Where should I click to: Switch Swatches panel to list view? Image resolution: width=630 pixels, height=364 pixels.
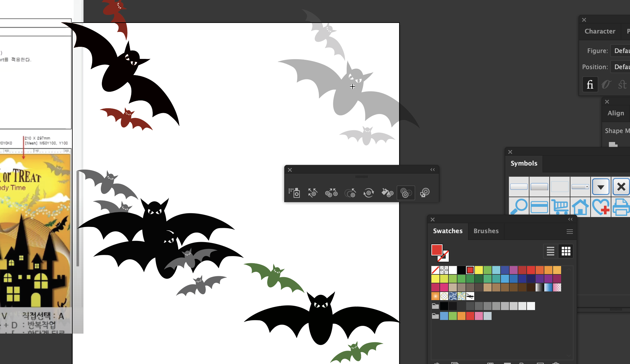(550, 251)
